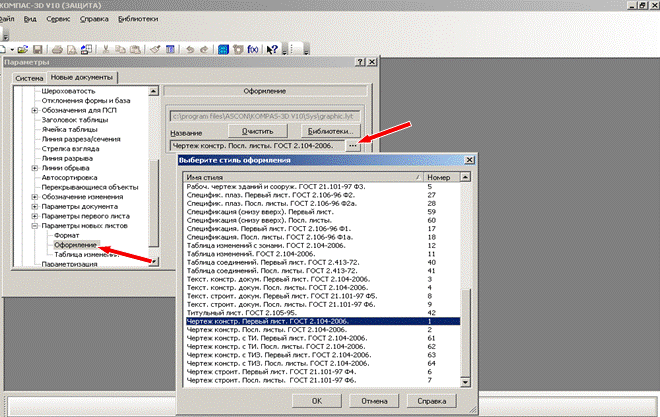Open the Библиотеки menu

point(138,19)
